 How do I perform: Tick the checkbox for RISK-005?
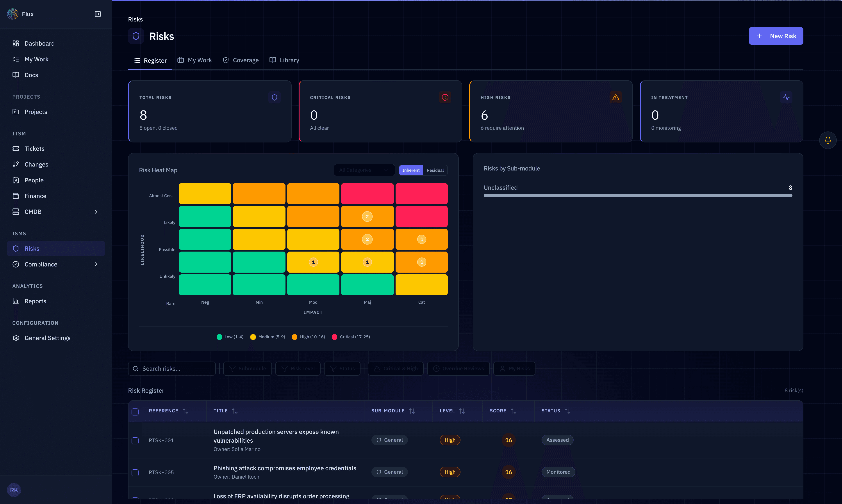click(x=135, y=473)
